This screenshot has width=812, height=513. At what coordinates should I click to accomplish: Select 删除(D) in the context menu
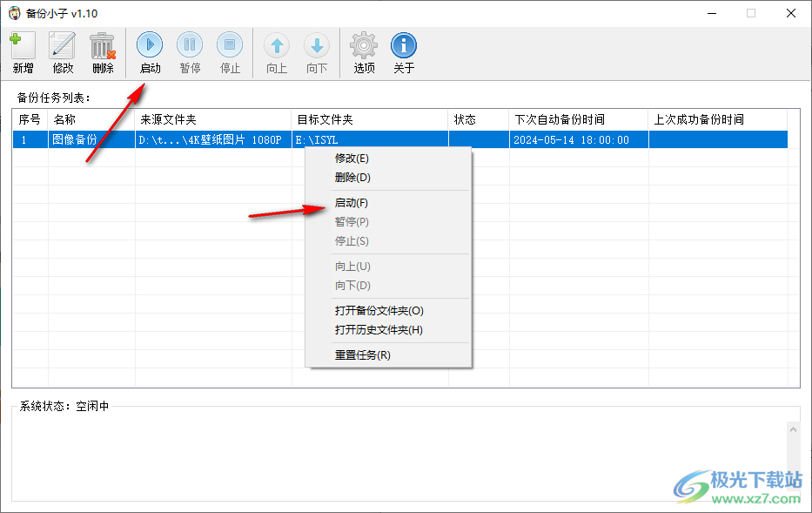(x=352, y=178)
